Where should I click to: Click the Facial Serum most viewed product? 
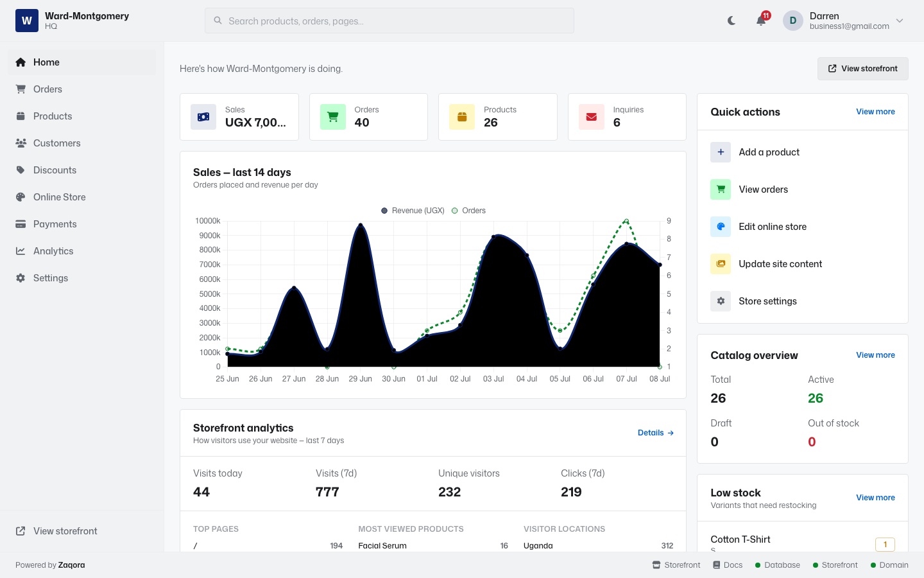click(382, 546)
